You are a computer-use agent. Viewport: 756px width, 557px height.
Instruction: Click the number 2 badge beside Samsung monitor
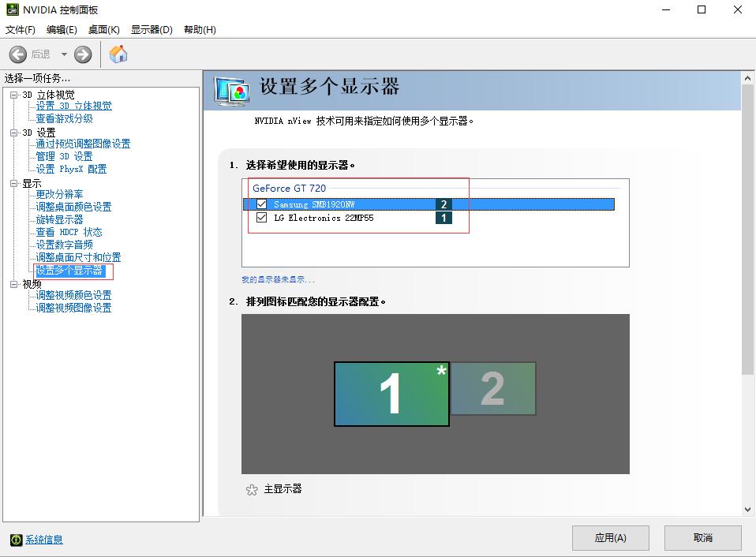coord(443,204)
